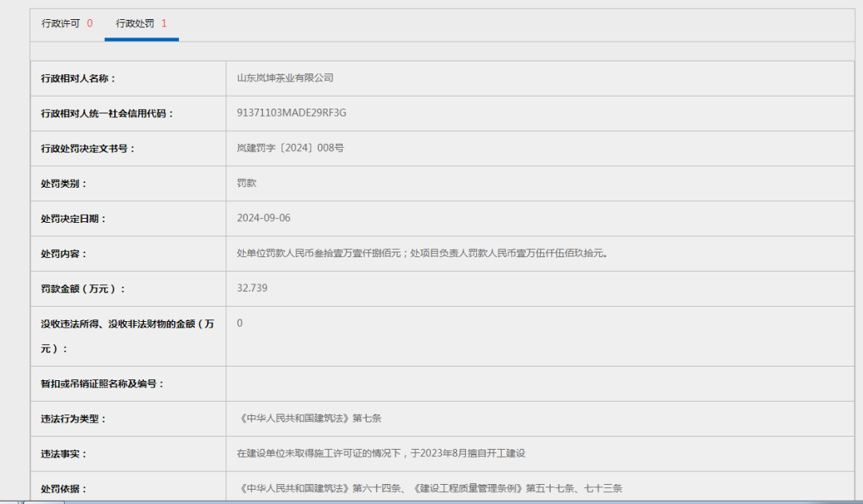This screenshot has height=504, width=863.
Task: Click violation facts text 在建设单位未取得施工许可证
Action: (381, 454)
